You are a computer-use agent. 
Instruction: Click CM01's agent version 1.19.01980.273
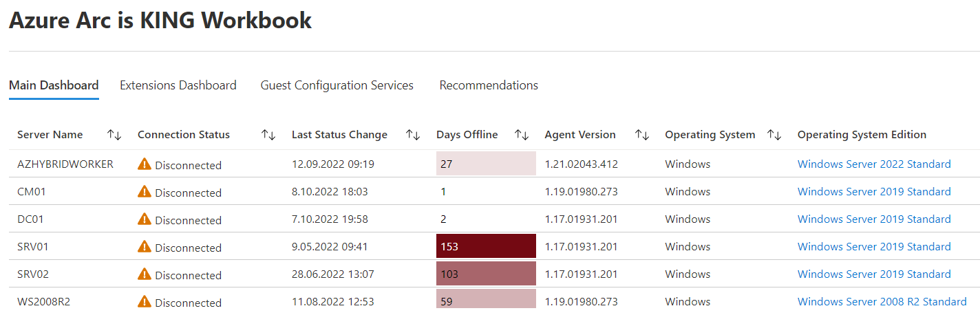tap(581, 192)
